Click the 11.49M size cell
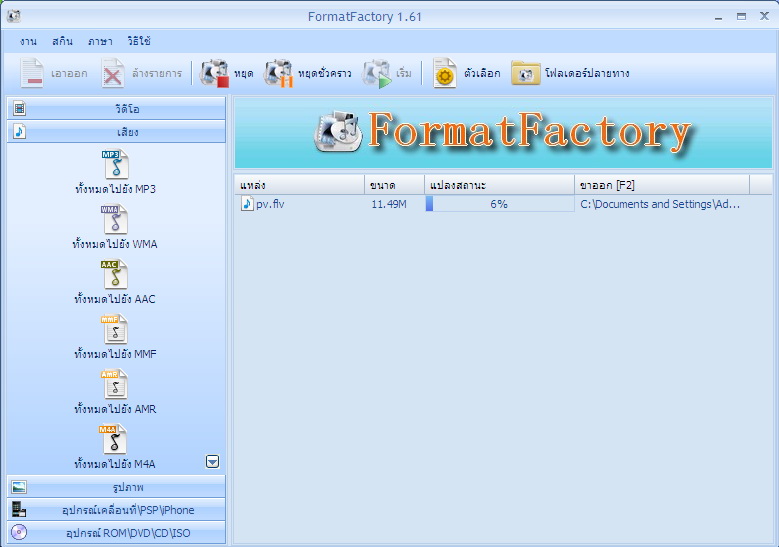The width and height of the screenshot is (779, 547). coord(389,204)
